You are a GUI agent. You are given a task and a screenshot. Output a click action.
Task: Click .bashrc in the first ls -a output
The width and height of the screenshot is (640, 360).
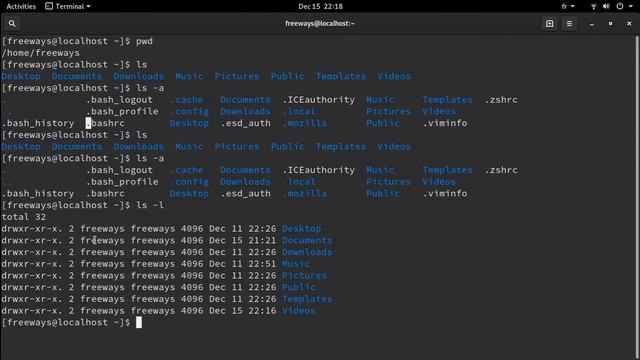tap(105, 123)
